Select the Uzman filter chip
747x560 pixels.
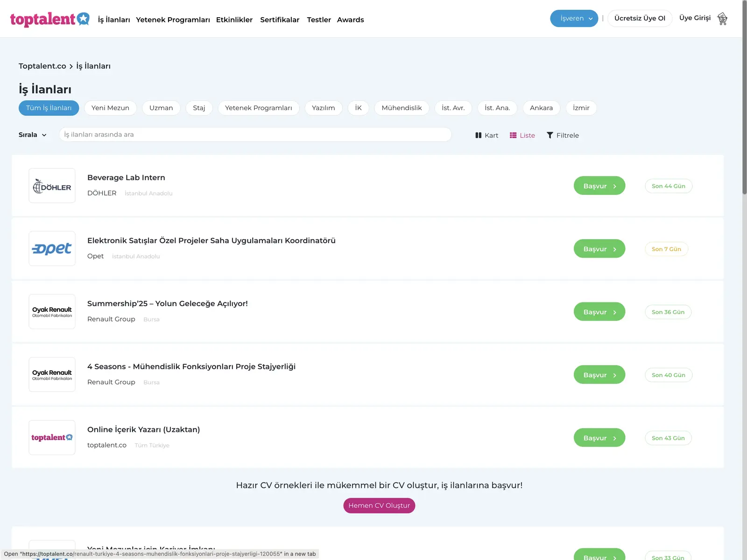coord(161,108)
